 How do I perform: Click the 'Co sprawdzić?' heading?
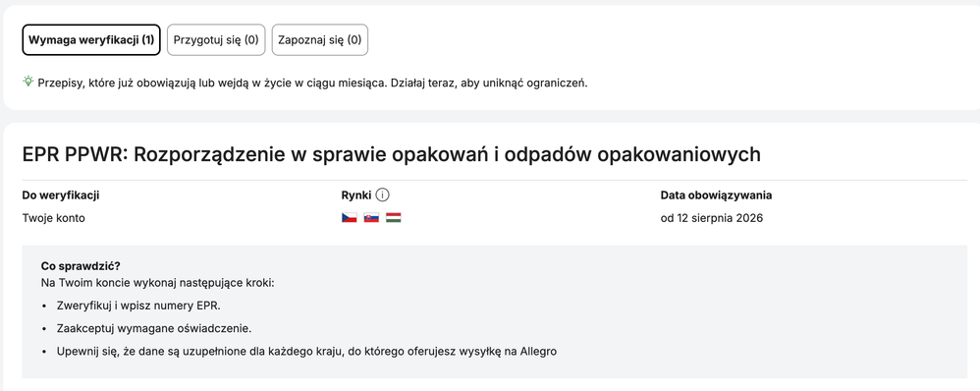tap(81, 265)
